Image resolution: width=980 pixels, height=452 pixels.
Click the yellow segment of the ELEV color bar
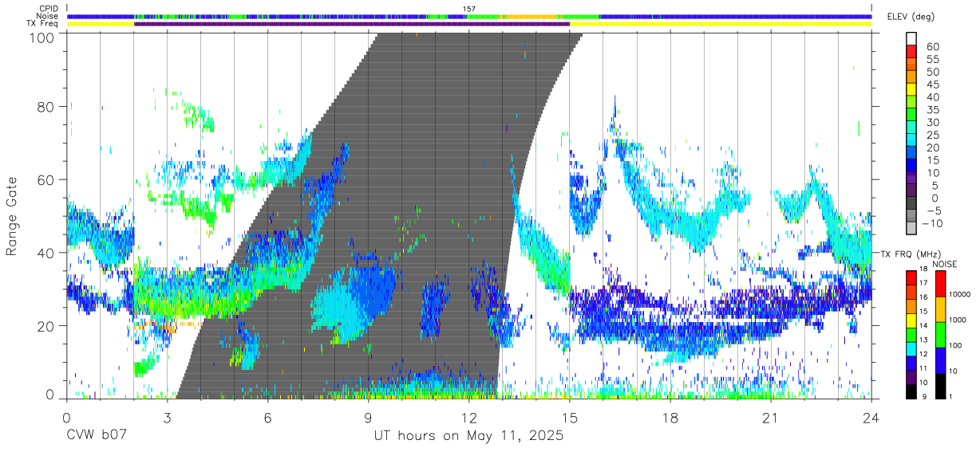[912, 89]
